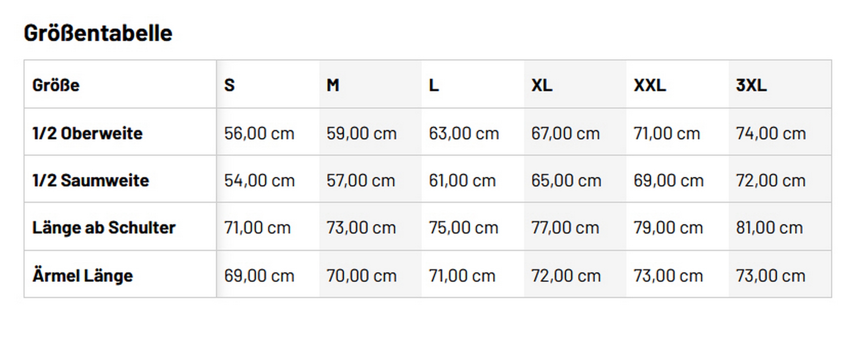868x340 pixels.
Task: Select the Größe header cell
Action: (56, 85)
